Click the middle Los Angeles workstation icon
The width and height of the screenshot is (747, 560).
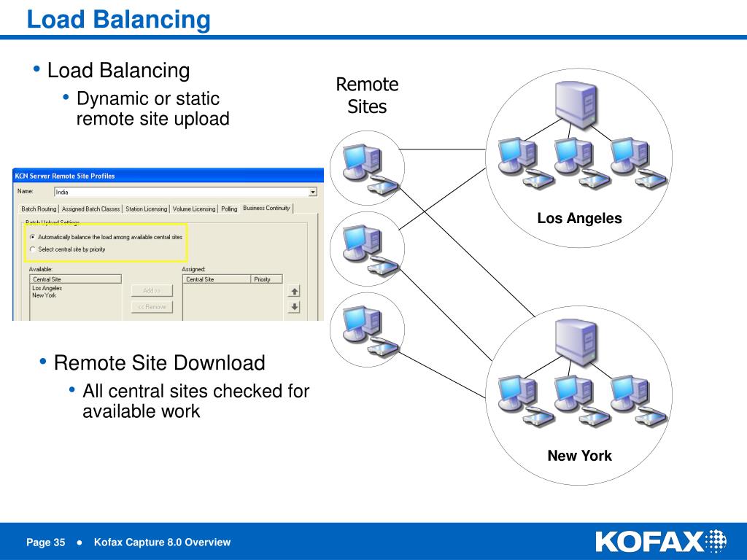coord(581,163)
